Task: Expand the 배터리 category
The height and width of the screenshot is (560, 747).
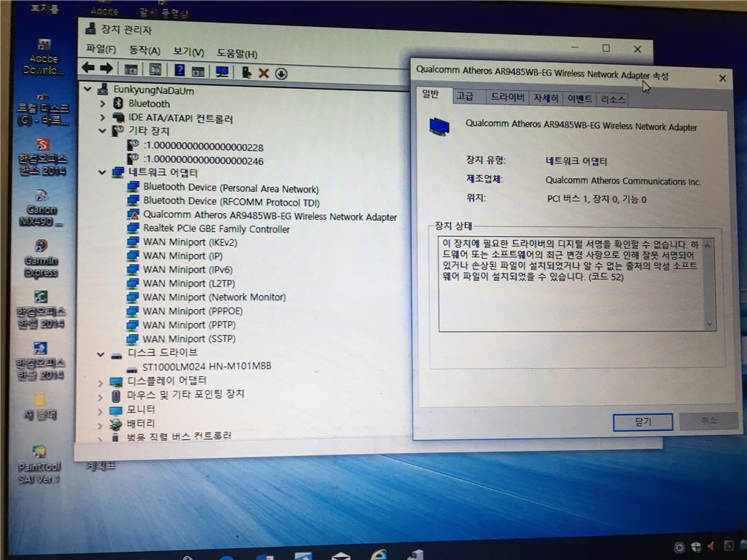Action: 100,425
